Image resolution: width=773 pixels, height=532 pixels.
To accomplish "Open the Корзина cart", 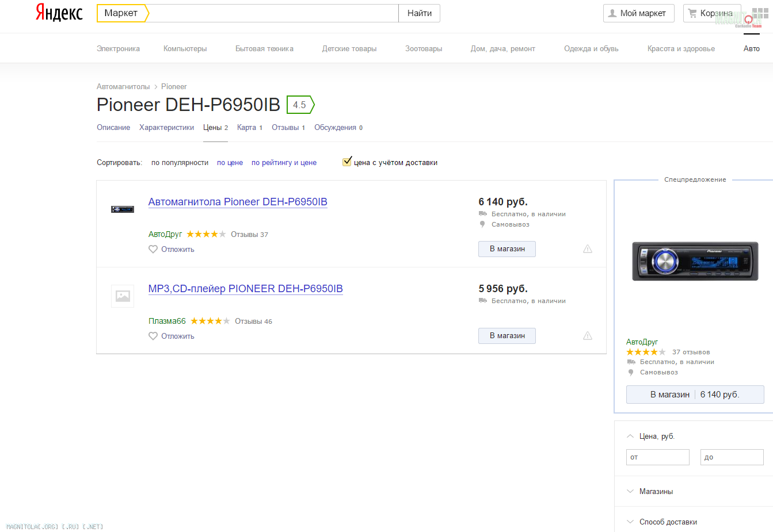I will 712,13.
